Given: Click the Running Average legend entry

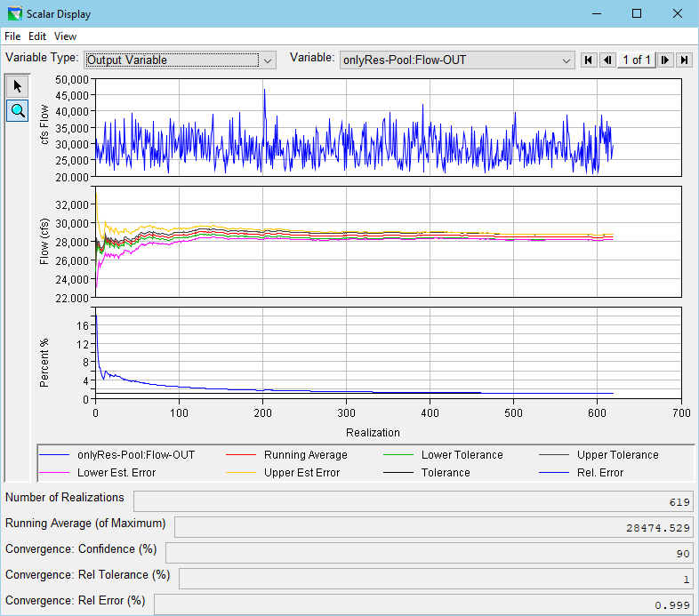Looking at the screenshot, I should coord(305,454).
